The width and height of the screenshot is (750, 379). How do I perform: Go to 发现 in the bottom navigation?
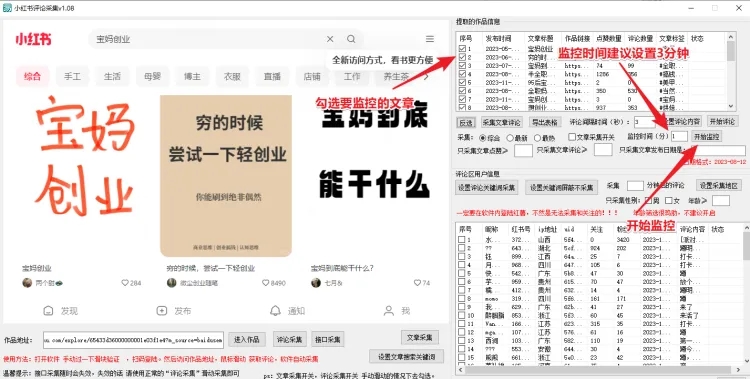60,311
